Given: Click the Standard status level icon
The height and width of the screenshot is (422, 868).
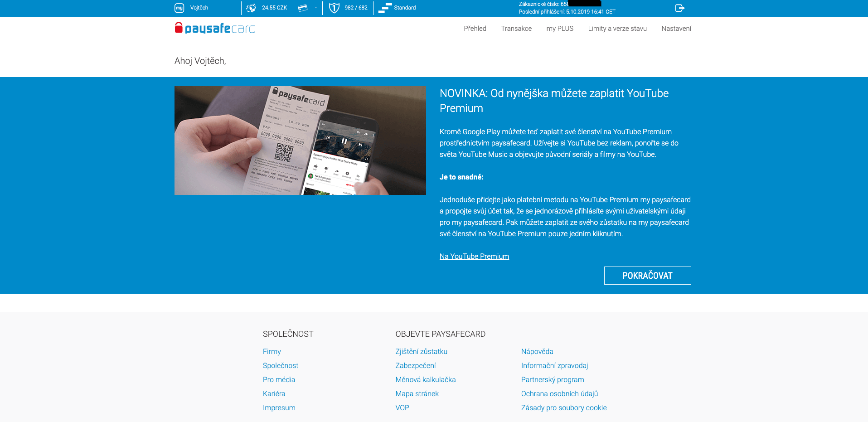Looking at the screenshot, I should click(x=385, y=8).
